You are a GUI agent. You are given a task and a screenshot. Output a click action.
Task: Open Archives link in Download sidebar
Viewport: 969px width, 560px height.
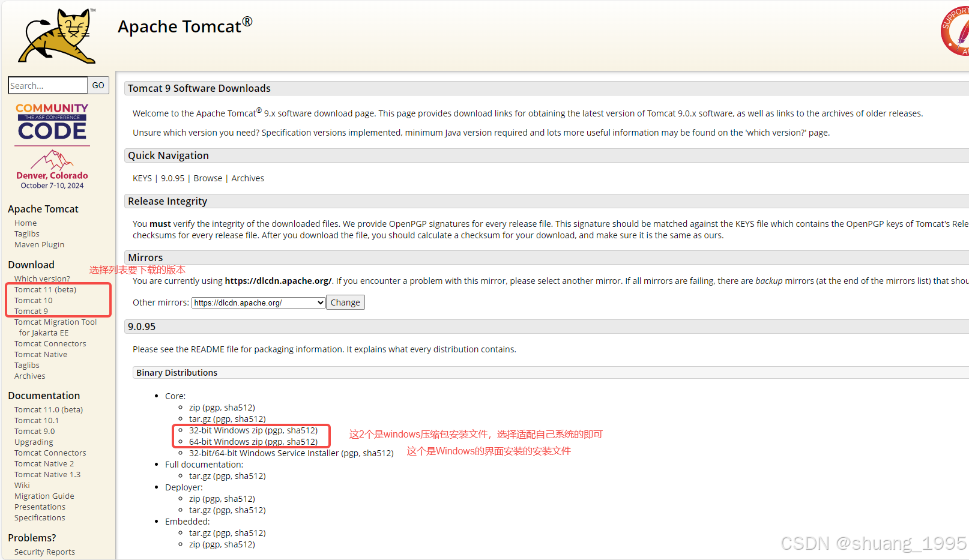click(30, 376)
